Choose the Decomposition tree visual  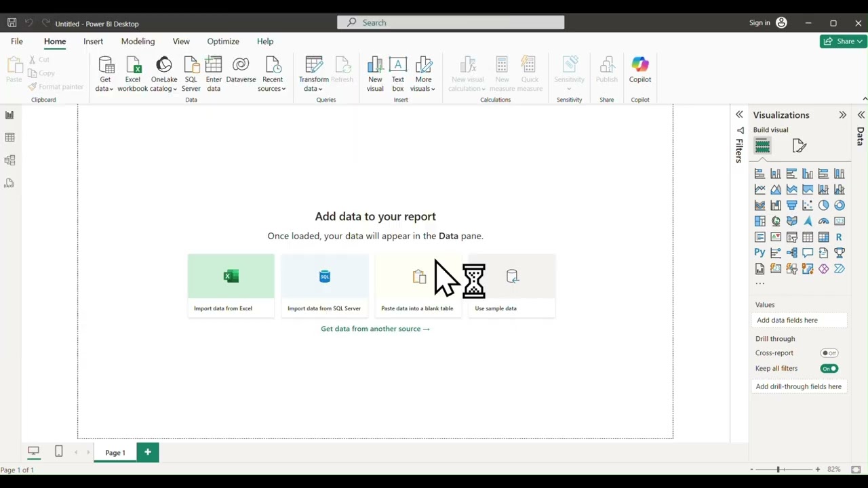coord(791,253)
